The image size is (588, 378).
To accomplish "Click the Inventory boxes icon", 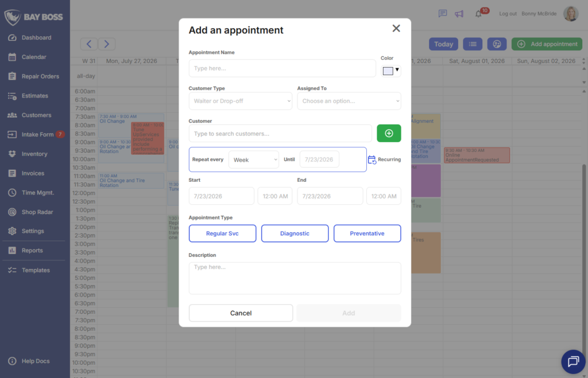I will [x=12, y=154].
